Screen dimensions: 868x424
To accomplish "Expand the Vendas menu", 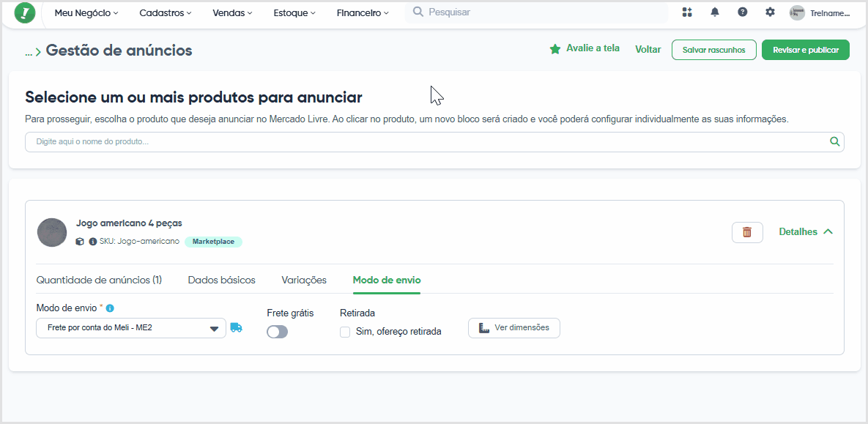I will (232, 12).
